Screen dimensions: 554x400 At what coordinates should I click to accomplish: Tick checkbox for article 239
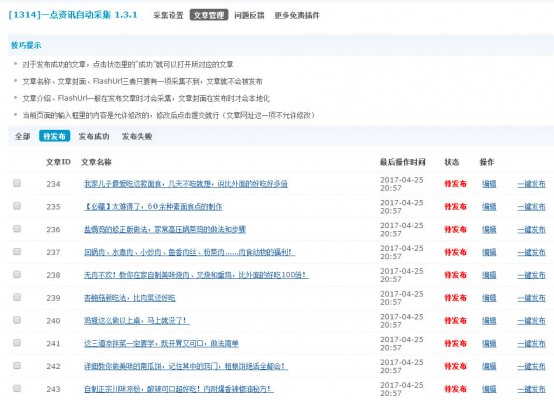pyautogui.click(x=17, y=297)
